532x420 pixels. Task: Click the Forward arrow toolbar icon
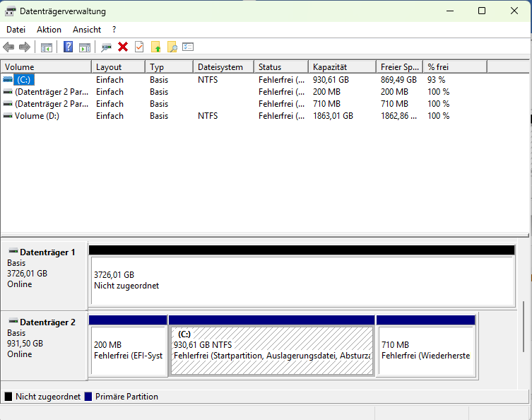pyautogui.click(x=25, y=47)
